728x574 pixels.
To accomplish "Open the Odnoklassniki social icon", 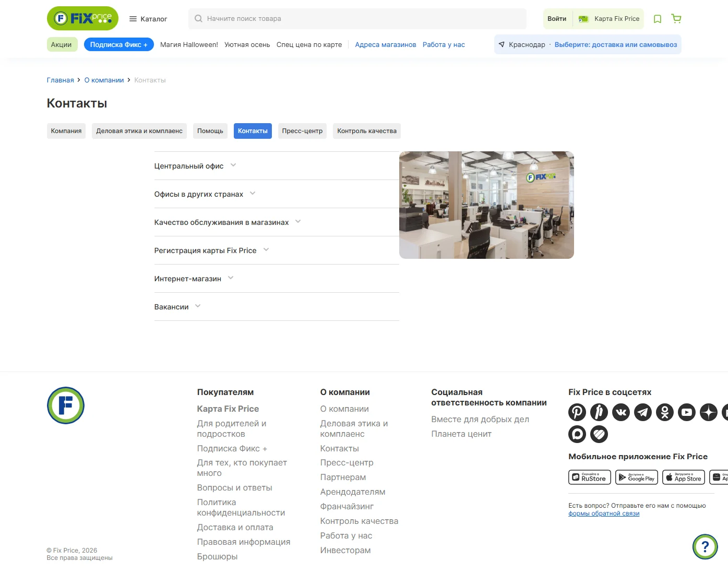I will pyautogui.click(x=665, y=412).
